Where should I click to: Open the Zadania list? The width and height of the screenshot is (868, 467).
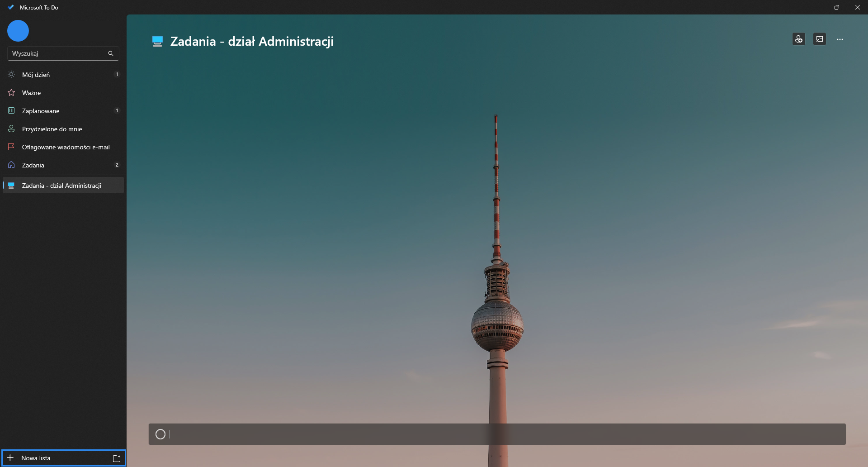(x=63, y=165)
